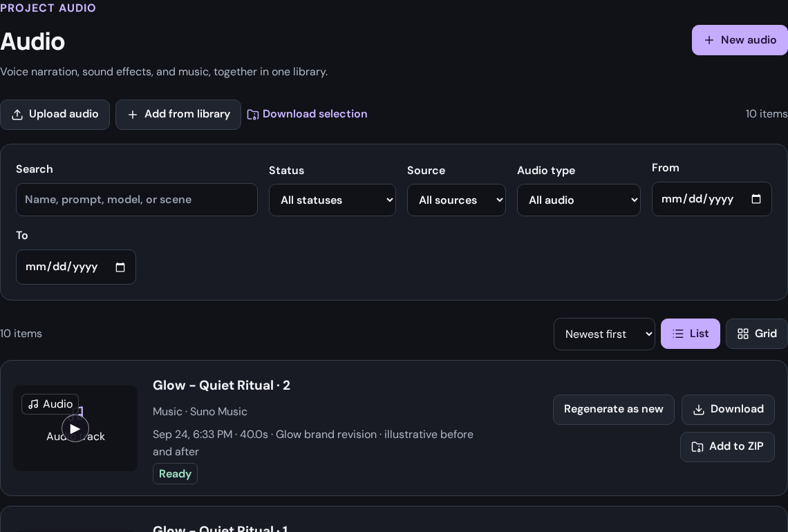Click the grid squares icon in Grid button
This screenshot has height=532, width=788.
tap(743, 334)
